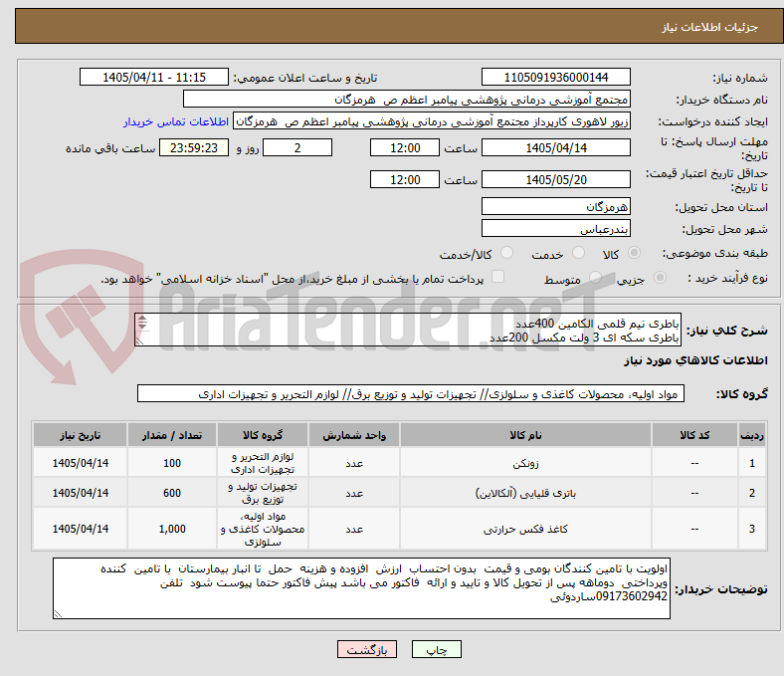Click the row number 3 cell
This screenshot has height=676, width=784.
(751, 529)
